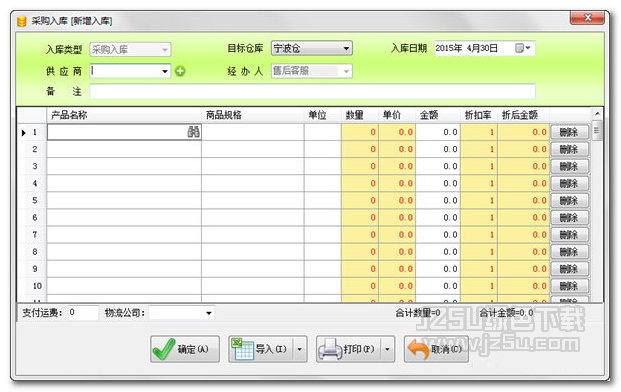Open the 供应商 dropdown list

(165, 71)
